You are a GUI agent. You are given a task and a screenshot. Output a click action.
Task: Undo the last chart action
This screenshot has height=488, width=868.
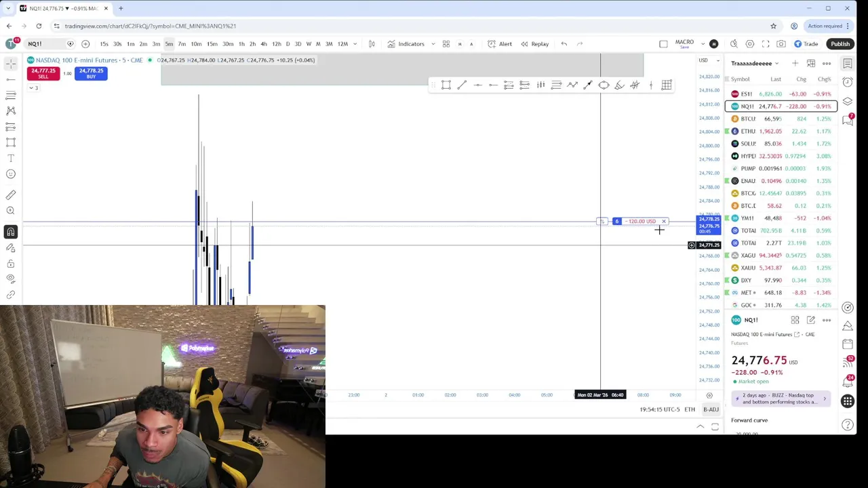click(x=564, y=44)
